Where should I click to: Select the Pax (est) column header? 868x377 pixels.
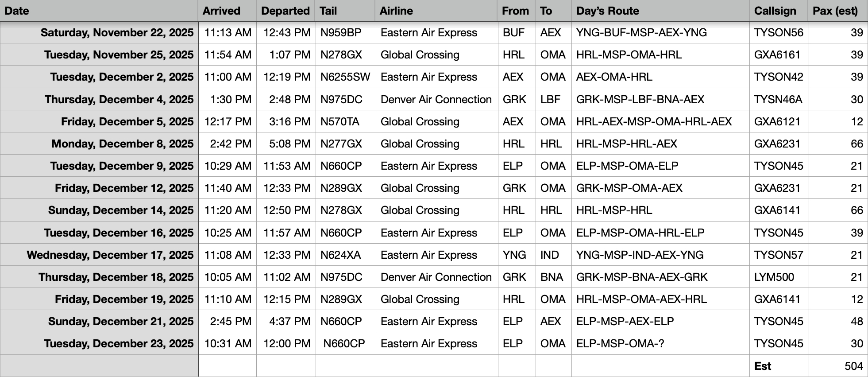point(835,11)
